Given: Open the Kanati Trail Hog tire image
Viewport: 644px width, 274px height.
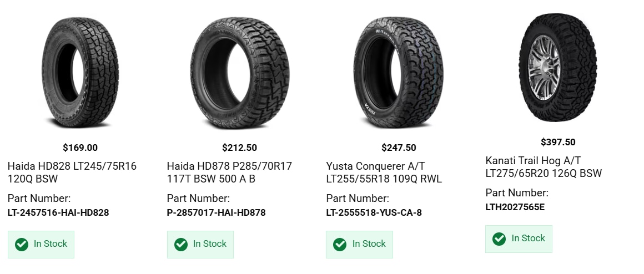Looking at the screenshot, I should tap(557, 67).
